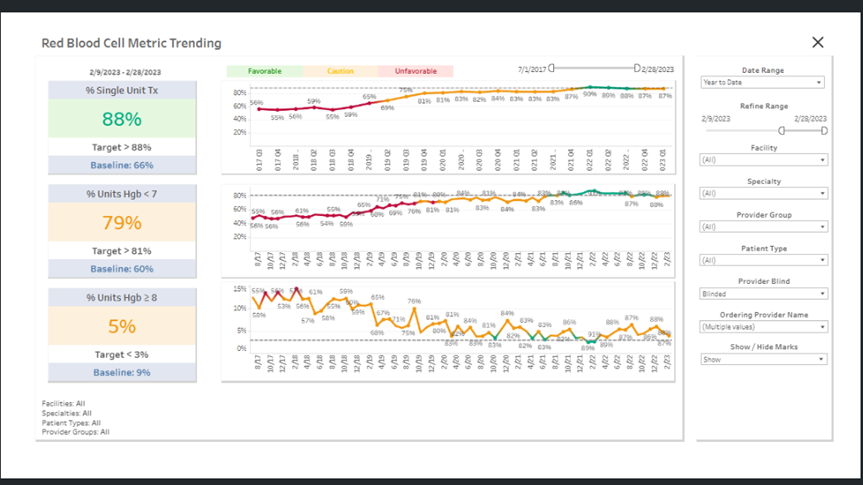863x485 pixels.
Task: Click the % Units Hgb ≥ 8 5% card
Action: pos(122,326)
